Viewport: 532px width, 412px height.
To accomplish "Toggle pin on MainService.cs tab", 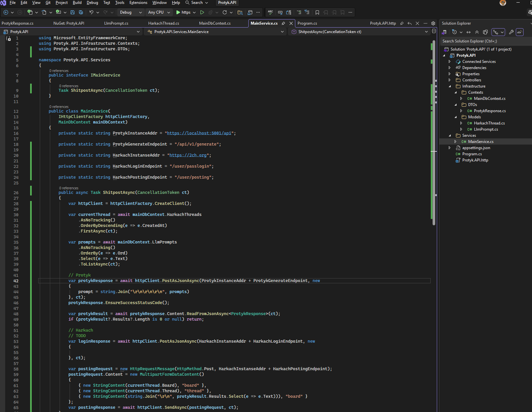I will [283, 23].
